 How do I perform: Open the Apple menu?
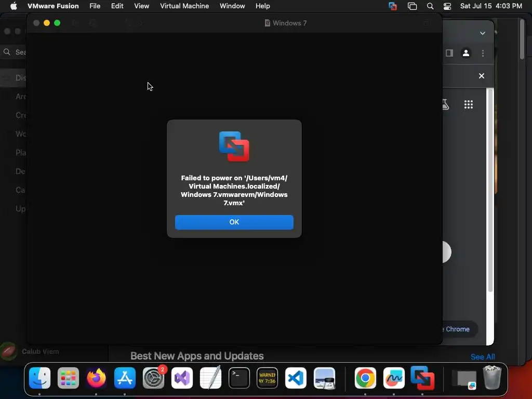[x=14, y=6]
